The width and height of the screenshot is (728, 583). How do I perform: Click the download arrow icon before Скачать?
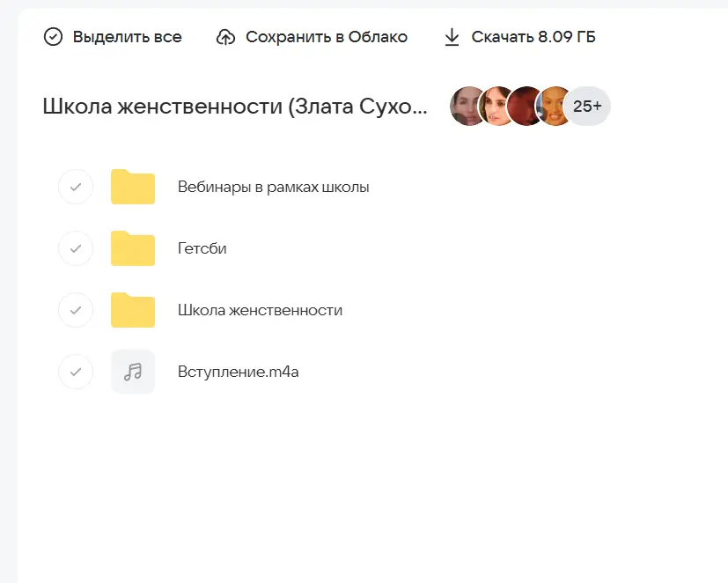(x=452, y=36)
